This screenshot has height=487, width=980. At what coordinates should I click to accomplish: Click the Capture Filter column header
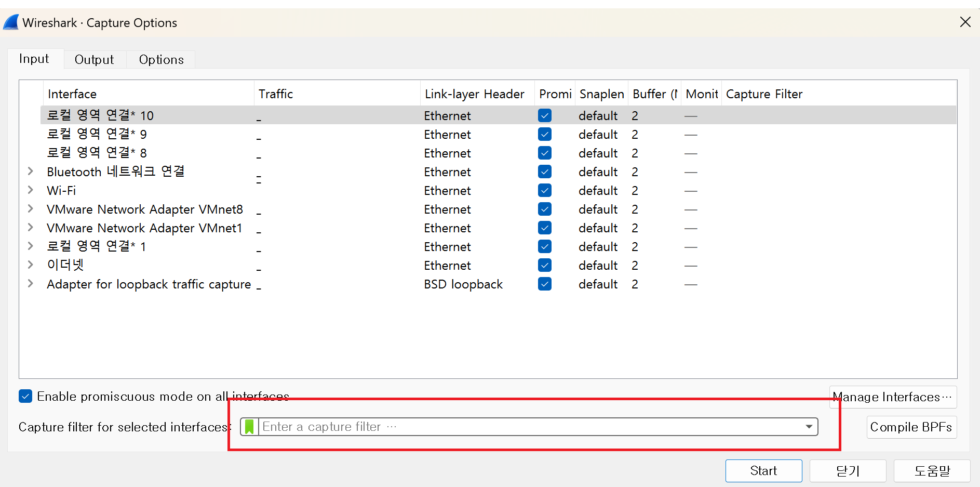pos(839,94)
